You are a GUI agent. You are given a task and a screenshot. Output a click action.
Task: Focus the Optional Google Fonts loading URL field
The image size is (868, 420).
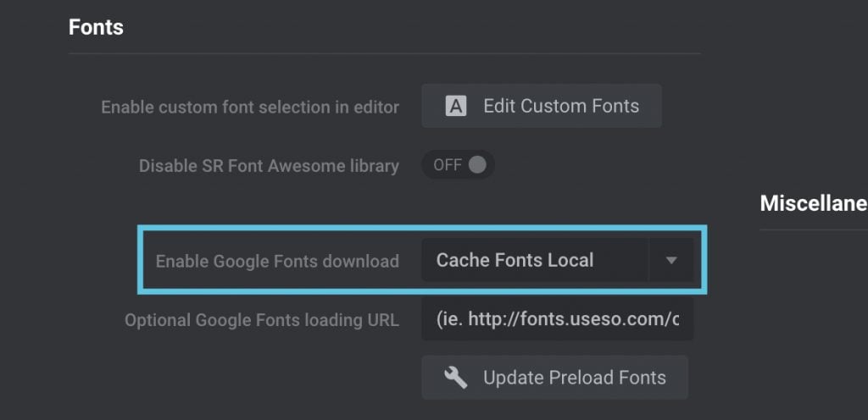coord(558,319)
